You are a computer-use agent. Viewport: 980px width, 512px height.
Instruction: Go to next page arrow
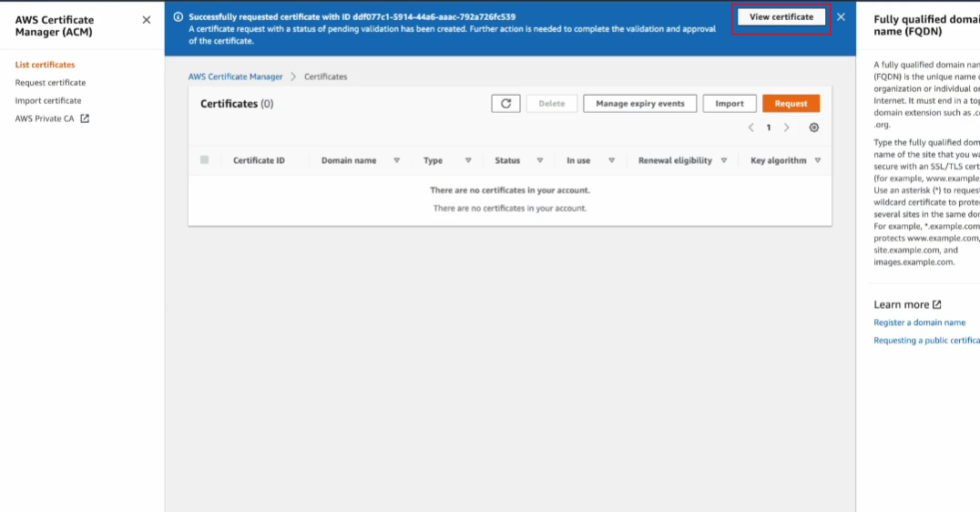786,128
